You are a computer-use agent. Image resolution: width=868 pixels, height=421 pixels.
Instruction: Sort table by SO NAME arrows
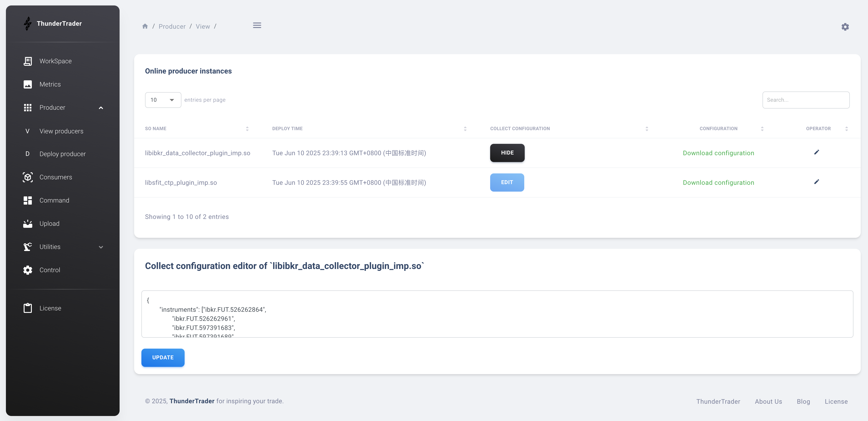(x=247, y=129)
